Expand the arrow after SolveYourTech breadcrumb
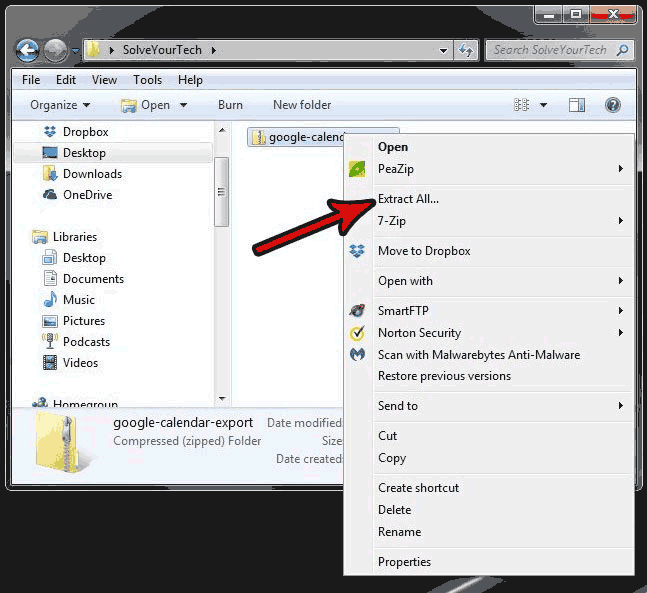The width and height of the screenshot is (647, 593). point(214,50)
